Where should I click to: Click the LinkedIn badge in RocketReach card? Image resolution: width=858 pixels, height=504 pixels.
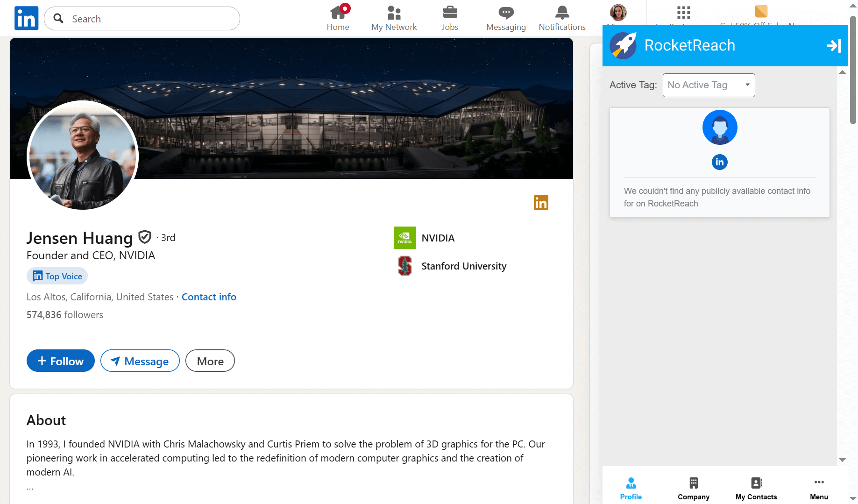click(719, 162)
